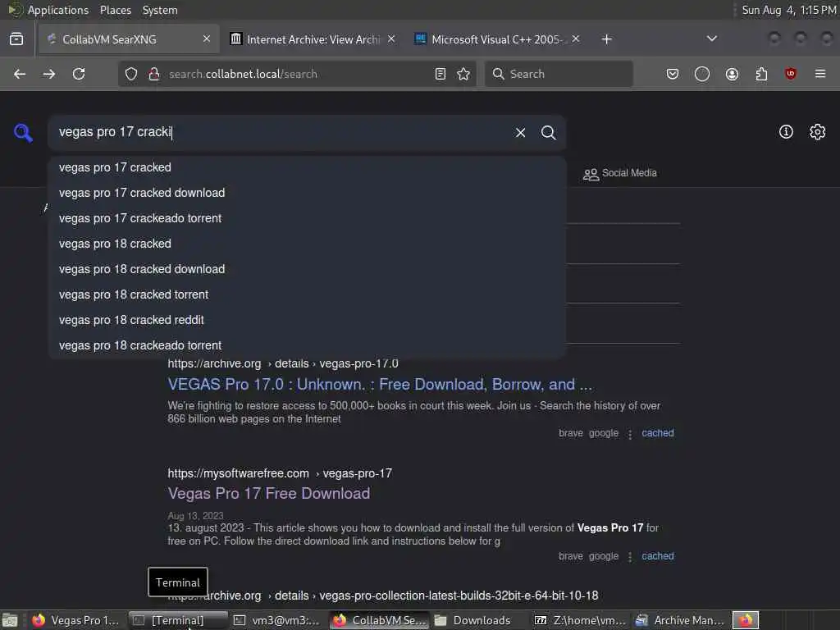
Task: Choose suggestion 'vegas pro 17 cracked'
Action: (307, 167)
